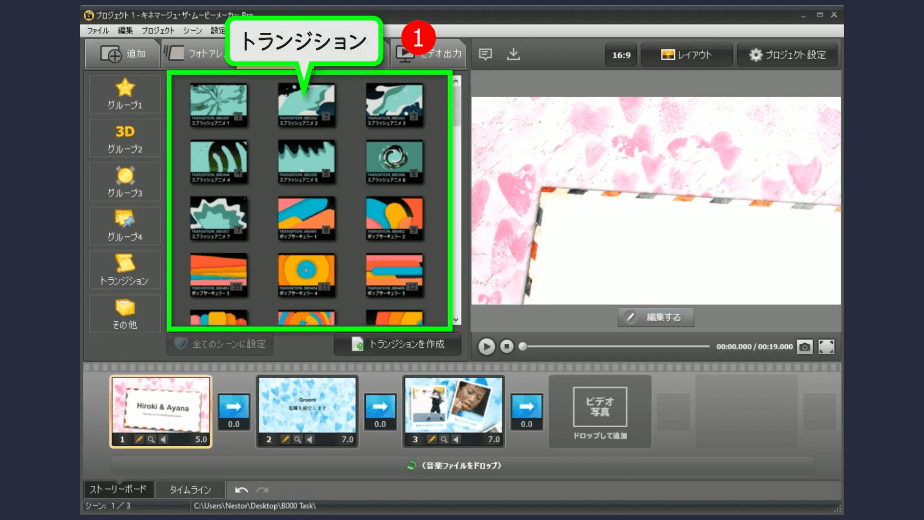The height and width of the screenshot is (520, 924).
Task: Open プロジェクト設定 project settings
Action: click(787, 54)
